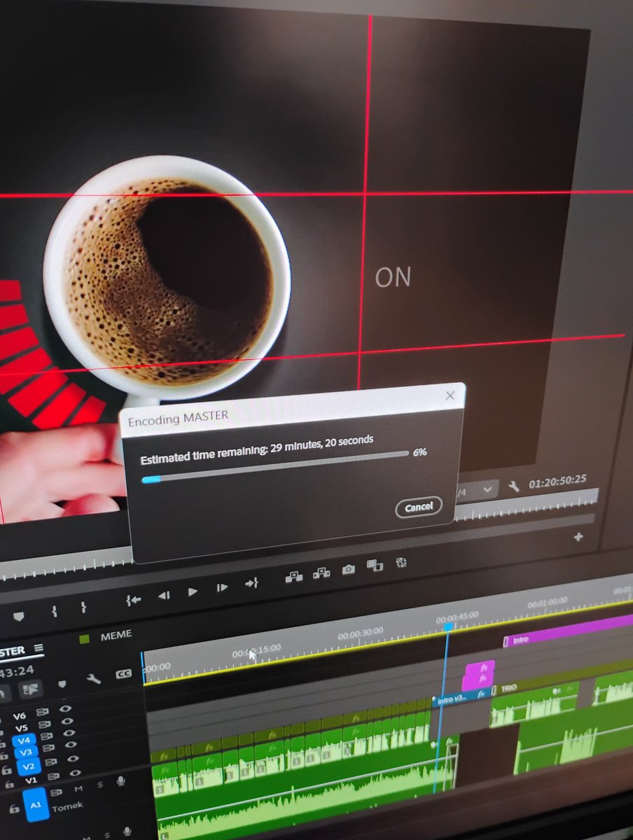Target track V5
The height and width of the screenshot is (840, 633).
(x=22, y=728)
